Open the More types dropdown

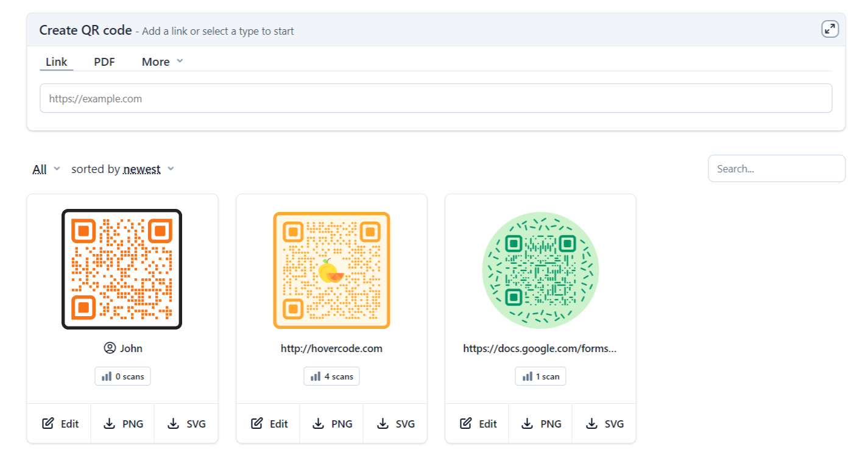tap(162, 62)
